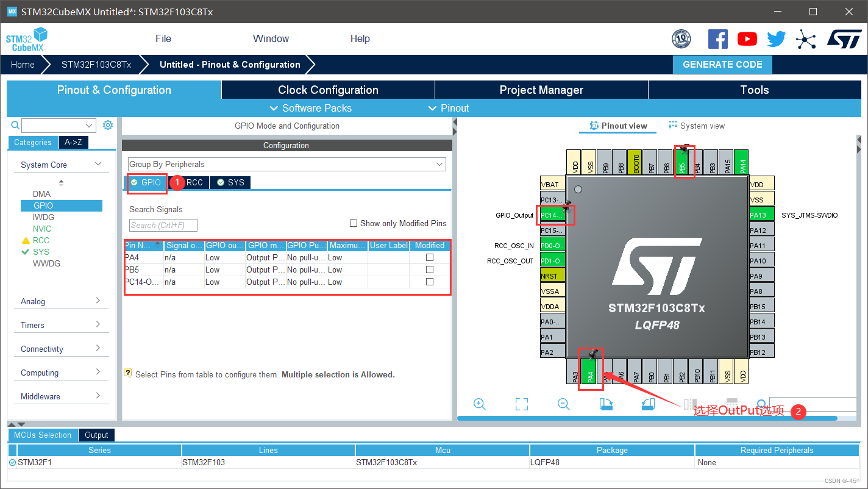Click the PD1 RCC_OSC_OUT pin
The image size is (868, 489).
tap(553, 261)
